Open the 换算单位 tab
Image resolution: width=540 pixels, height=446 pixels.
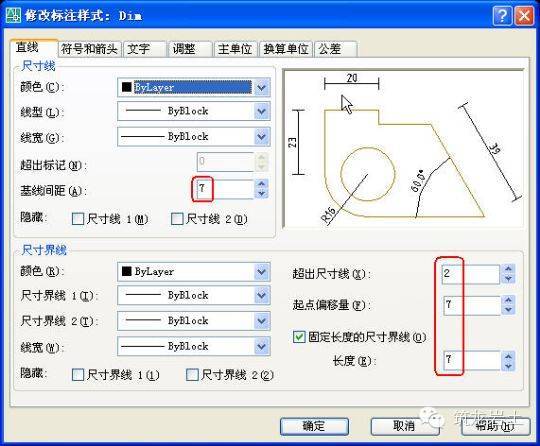point(286,49)
